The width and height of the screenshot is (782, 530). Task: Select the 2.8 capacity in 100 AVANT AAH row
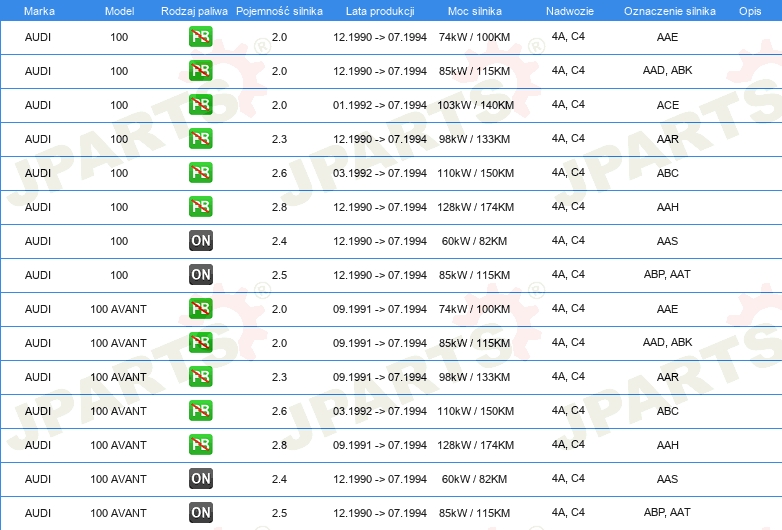click(279, 445)
